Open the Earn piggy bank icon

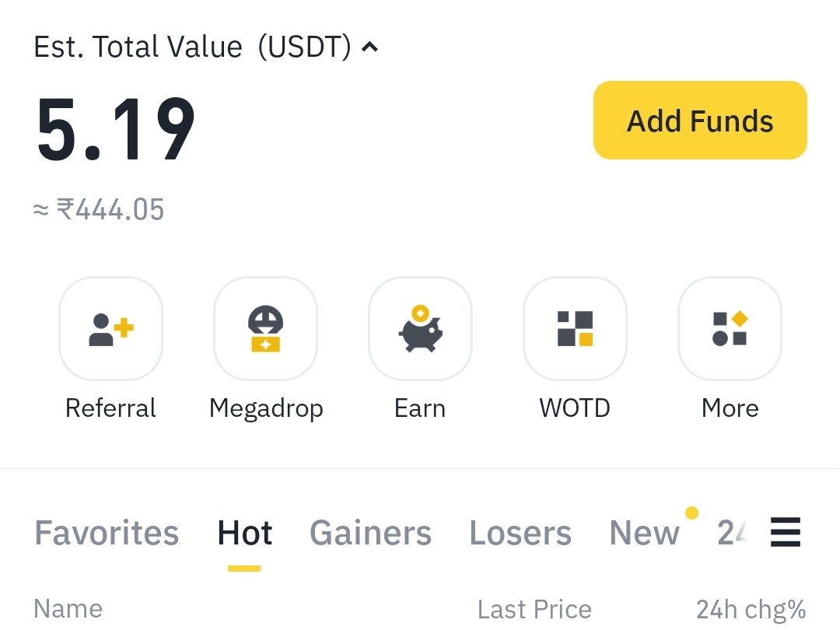pyautogui.click(x=420, y=328)
